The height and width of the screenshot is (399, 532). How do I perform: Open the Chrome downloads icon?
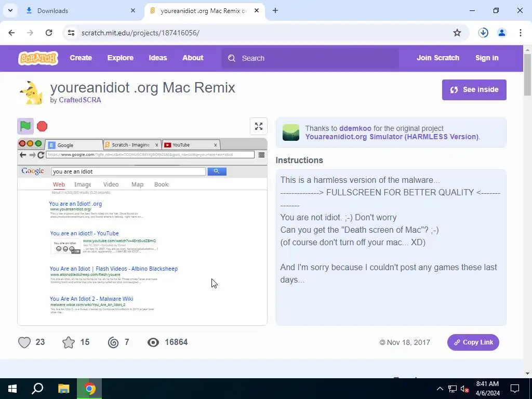pos(483,33)
